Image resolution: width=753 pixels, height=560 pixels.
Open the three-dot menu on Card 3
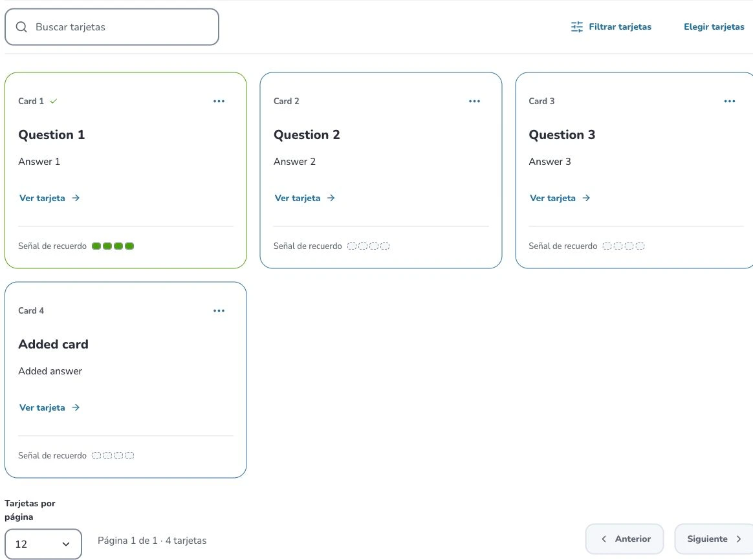click(730, 102)
